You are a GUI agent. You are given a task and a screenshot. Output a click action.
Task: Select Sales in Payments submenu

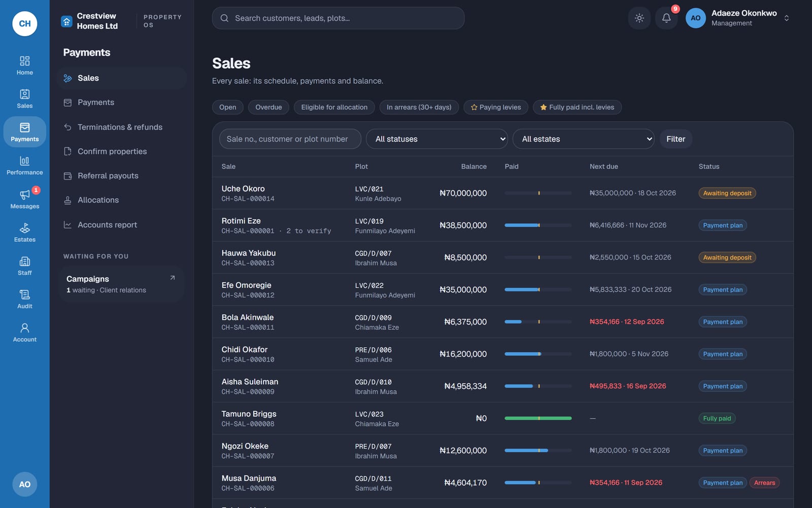click(122, 78)
